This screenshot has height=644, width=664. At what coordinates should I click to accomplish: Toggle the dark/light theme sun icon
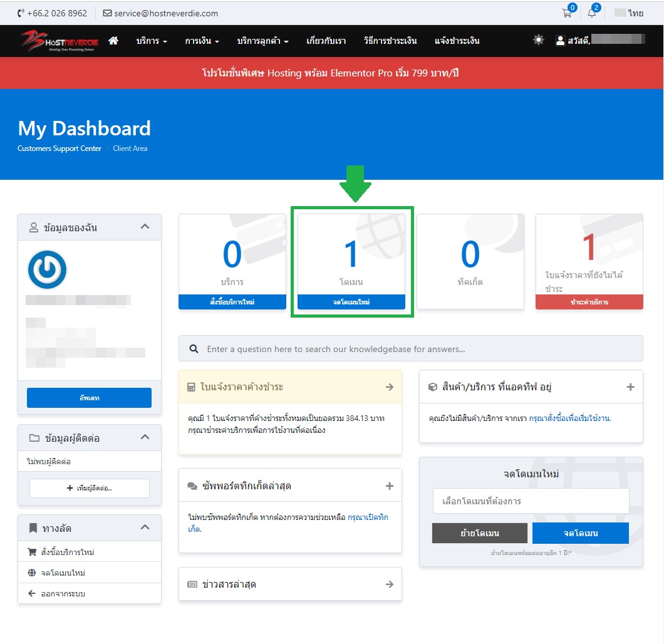click(538, 40)
